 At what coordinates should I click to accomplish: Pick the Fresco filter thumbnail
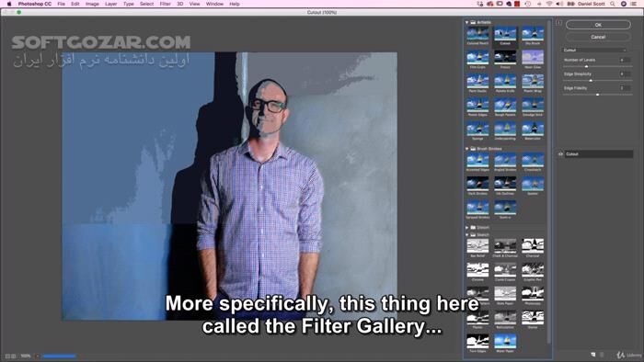click(505, 57)
